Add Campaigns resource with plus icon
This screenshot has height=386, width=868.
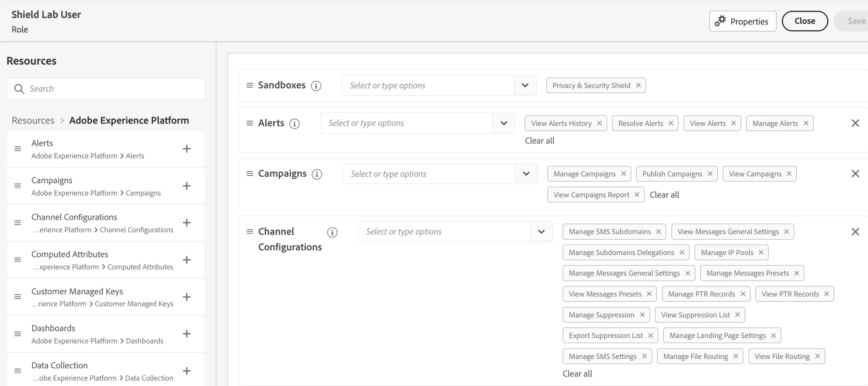186,186
